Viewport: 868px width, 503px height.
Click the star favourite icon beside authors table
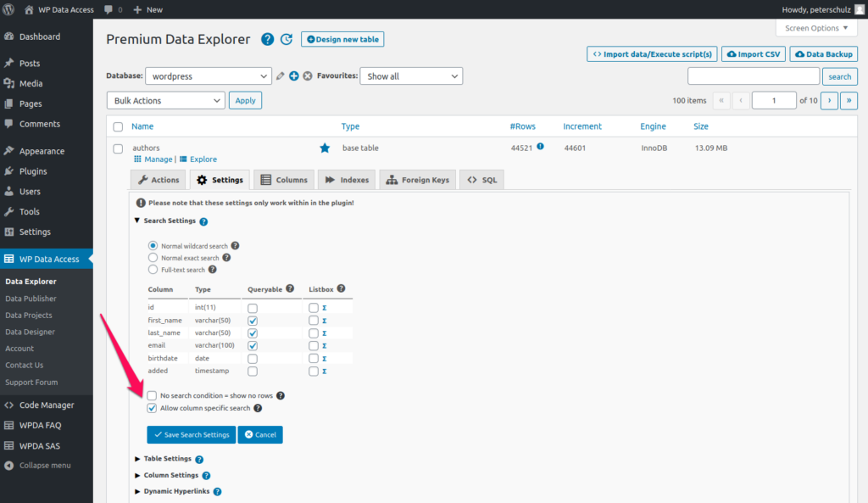[x=325, y=147]
